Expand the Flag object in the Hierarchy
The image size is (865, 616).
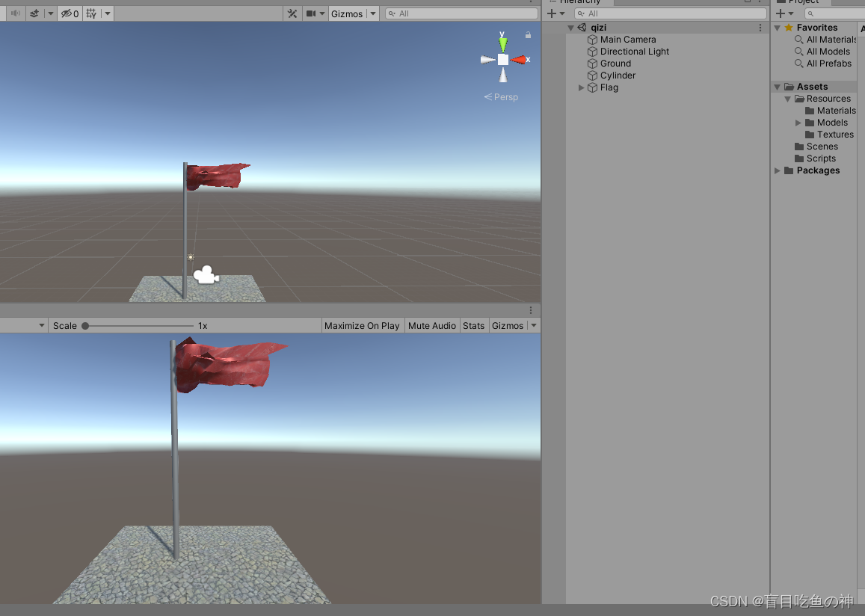point(582,87)
